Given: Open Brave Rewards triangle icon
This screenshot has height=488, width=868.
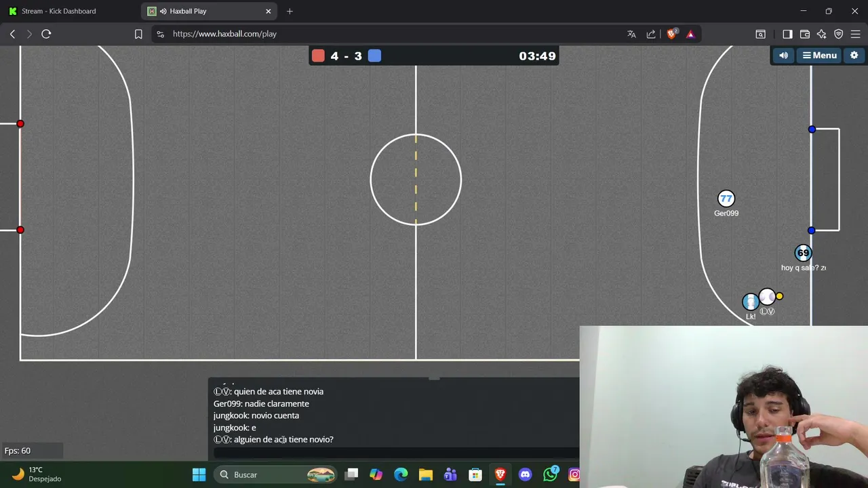Looking at the screenshot, I should pos(690,34).
